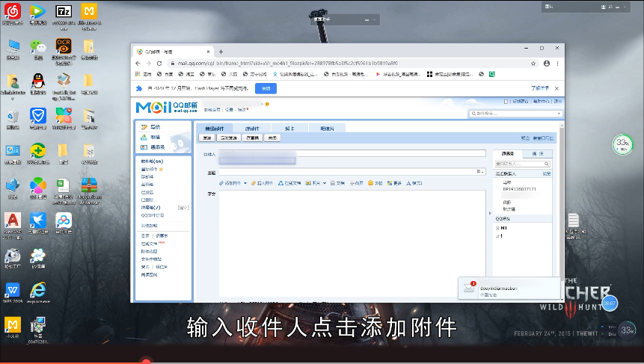Image resolution: width=644 pixels, height=364 pixels.
Task: Click the Document insert icon
Action: tap(333, 183)
